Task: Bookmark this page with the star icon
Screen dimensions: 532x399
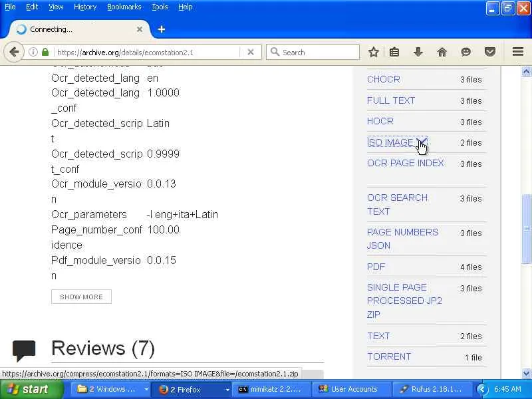Action: point(374,52)
